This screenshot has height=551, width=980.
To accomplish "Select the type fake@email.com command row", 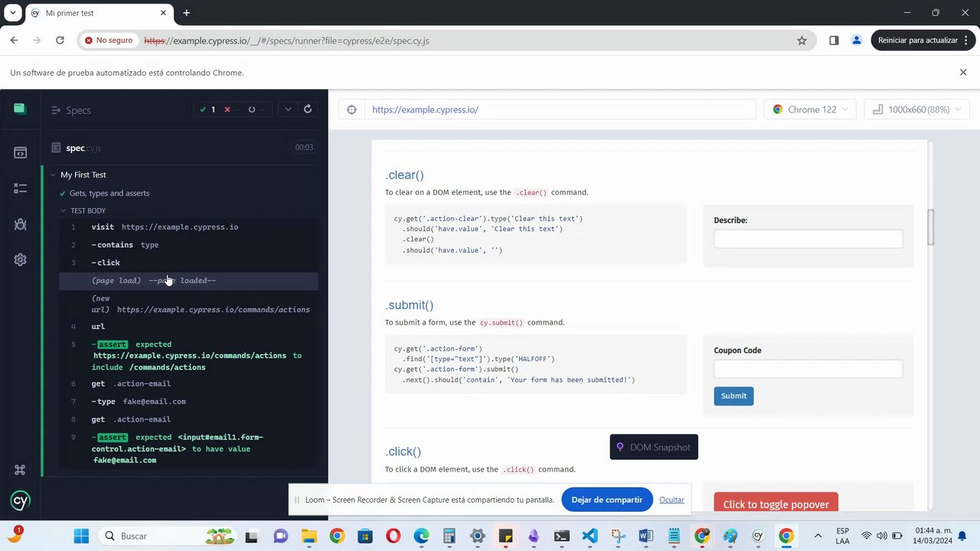I will [x=188, y=402].
